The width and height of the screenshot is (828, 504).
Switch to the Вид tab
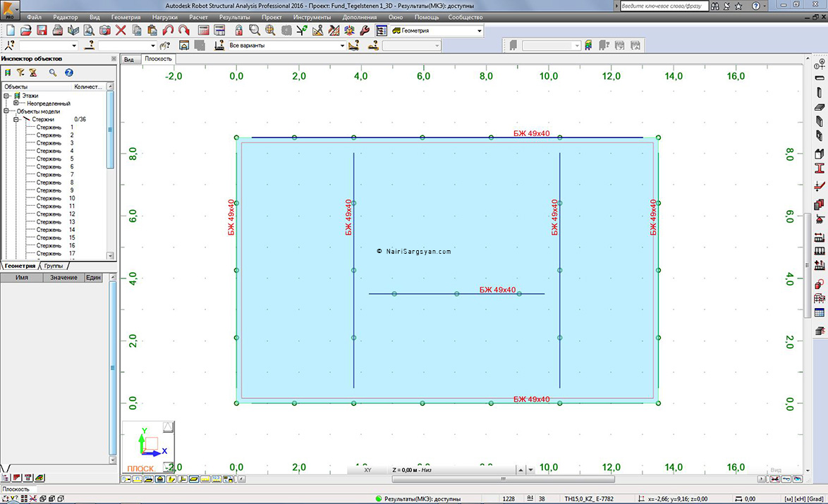pyautogui.click(x=129, y=59)
